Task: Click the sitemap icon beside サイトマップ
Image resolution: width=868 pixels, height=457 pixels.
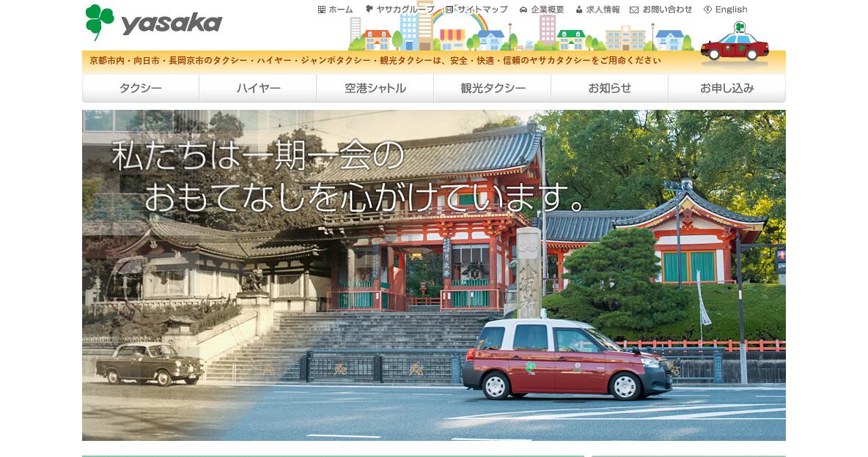Action: (x=449, y=10)
